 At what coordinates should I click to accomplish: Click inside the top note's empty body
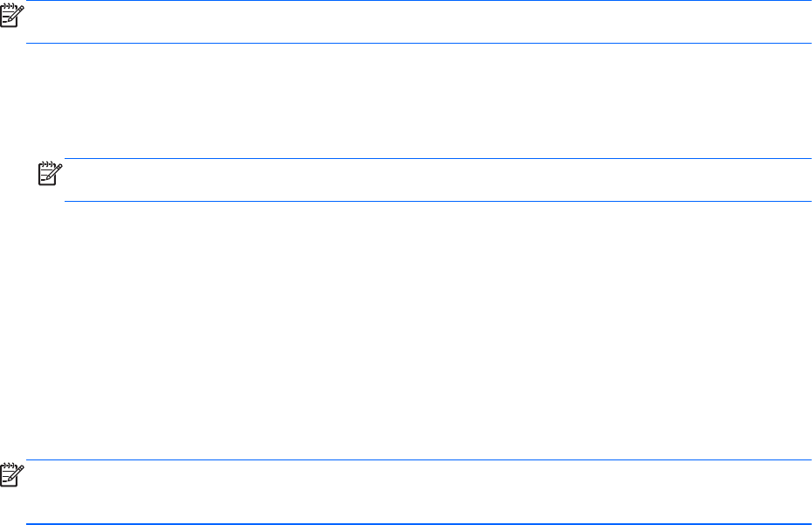click(x=419, y=22)
